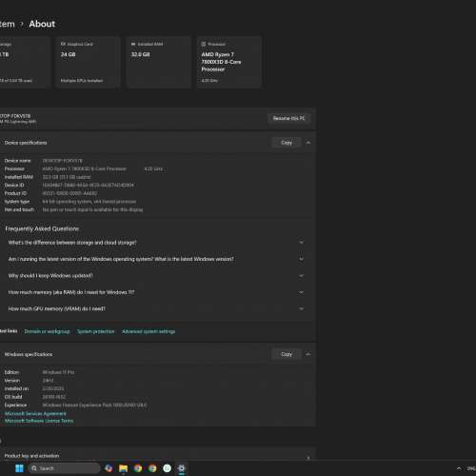Collapse the Device specifications section
Screen dimensions: 476x476
tap(308, 143)
